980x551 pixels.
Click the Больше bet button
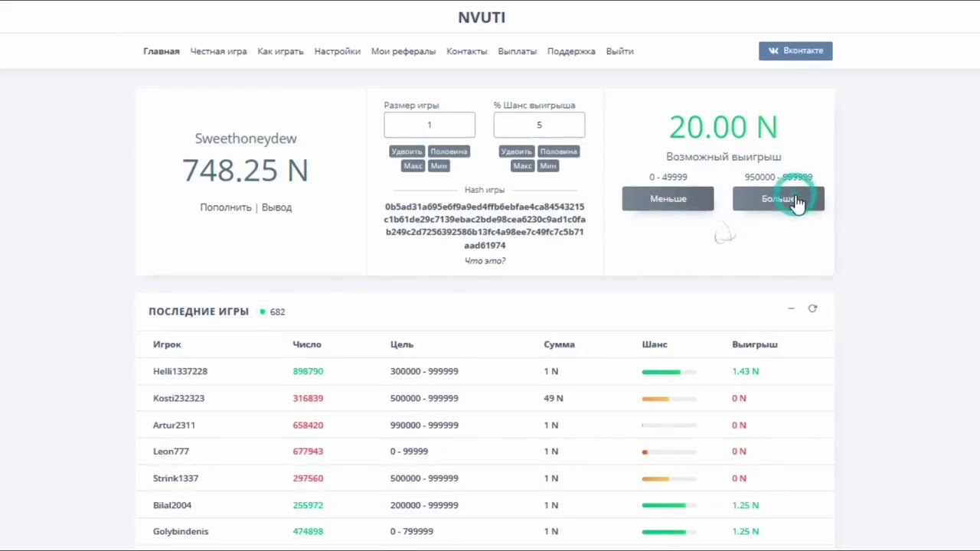point(778,199)
